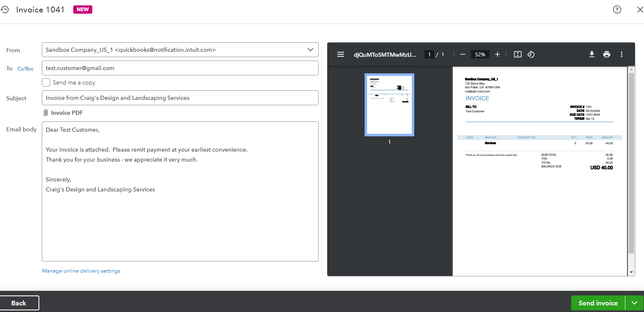Toggle the PDF viewer sidebar menu
Image resolution: width=644 pixels, height=312 pixels.
pos(341,54)
